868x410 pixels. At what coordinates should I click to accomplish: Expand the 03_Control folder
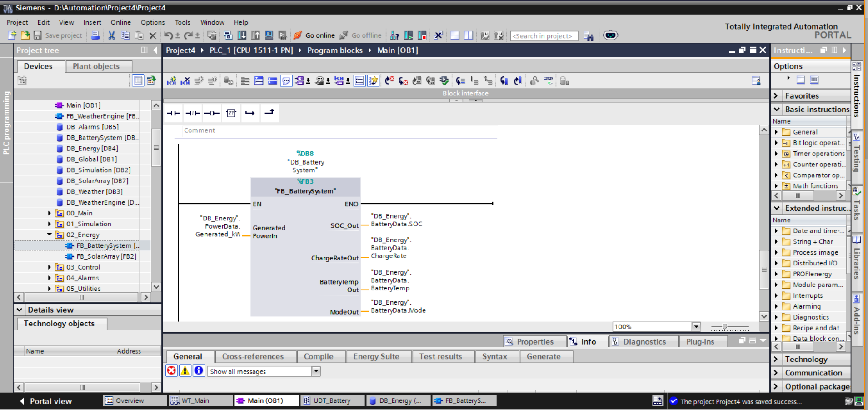pyautogui.click(x=50, y=267)
